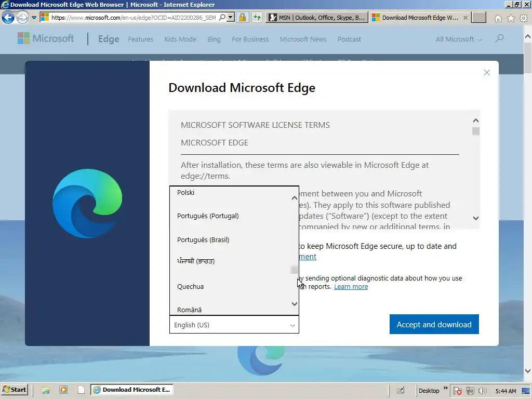
Task: Open the Podcast navigation item
Action: [x=349, y=39]
